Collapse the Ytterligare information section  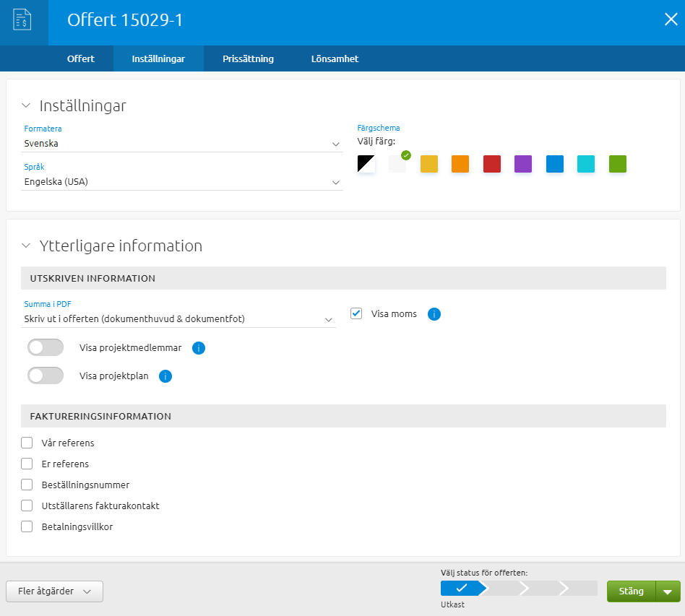point(26,246)
